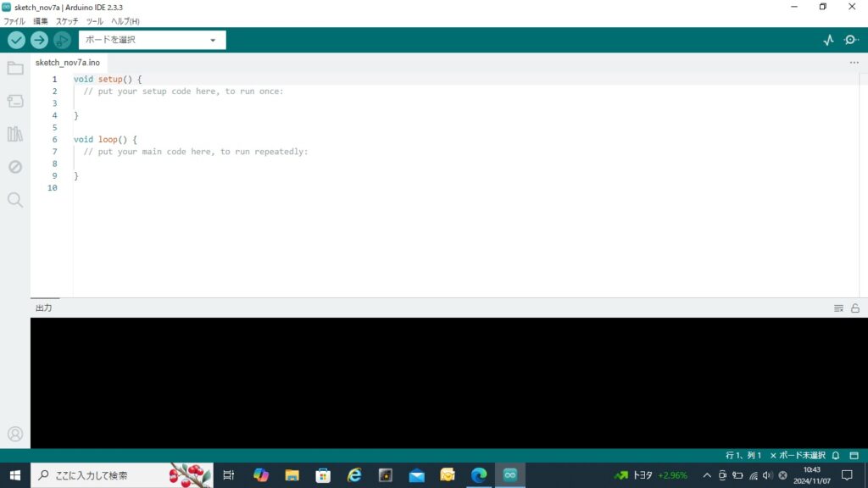Open the ツール menu
This screenshot has width=868, height=488.
pos(95,21)
